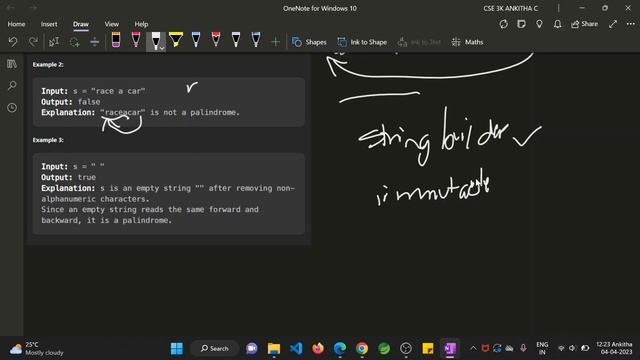This screenshot has width=640, height=360.
Task: Open the Shapes gallery
Action: [x=309, y=42]
